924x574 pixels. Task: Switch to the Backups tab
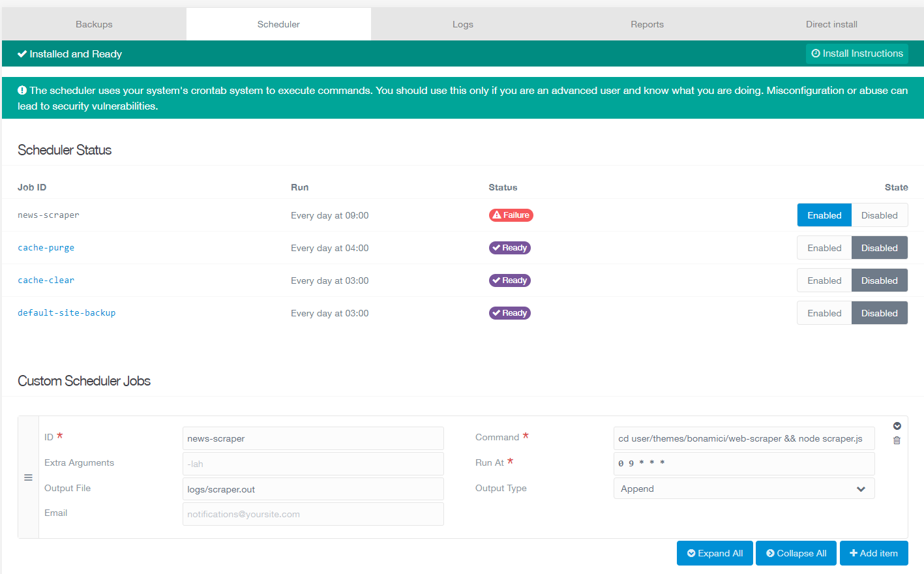point(94,24)
